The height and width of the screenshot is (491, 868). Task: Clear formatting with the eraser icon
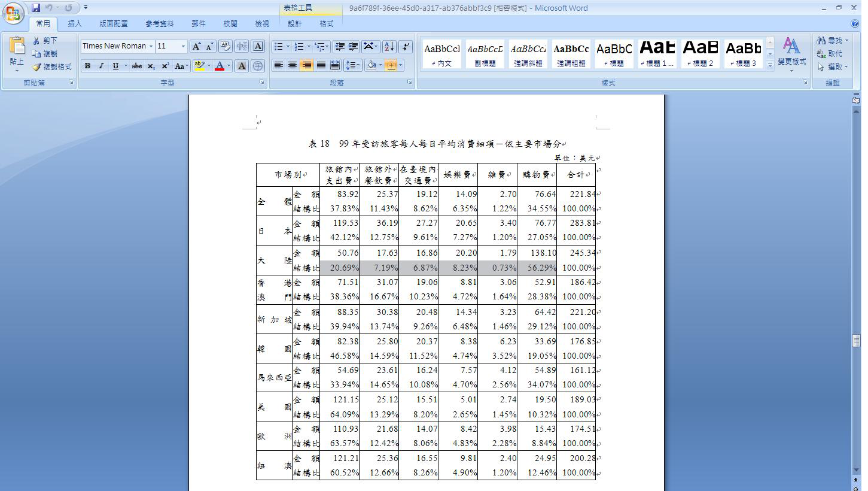[x=226, y=46]
